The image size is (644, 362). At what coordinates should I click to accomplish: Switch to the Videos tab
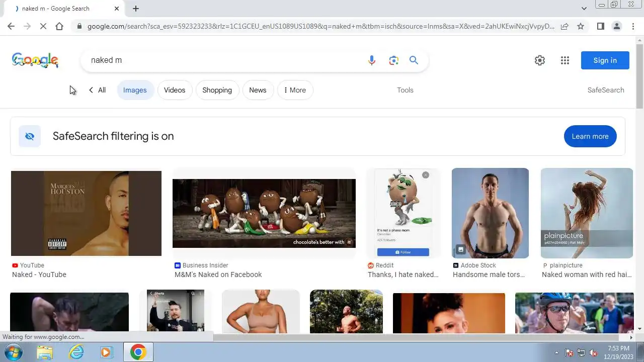[x=175, y=90]
